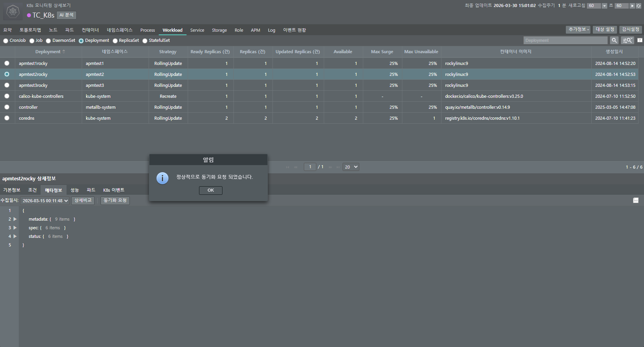This screenshot has width=644, height=347.
Task: Click OK in the 알림 dialog
Action: click(210, 190)
